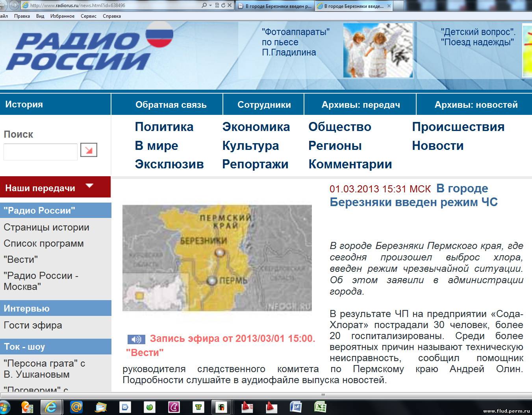Go to the История section

pos(24,104)
